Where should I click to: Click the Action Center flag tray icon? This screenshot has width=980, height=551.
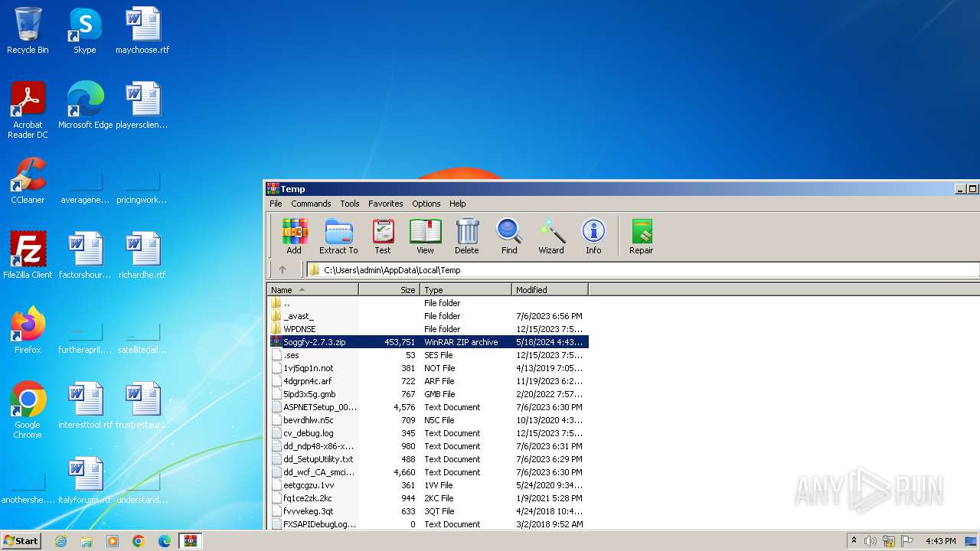click(x=906, y=541)
